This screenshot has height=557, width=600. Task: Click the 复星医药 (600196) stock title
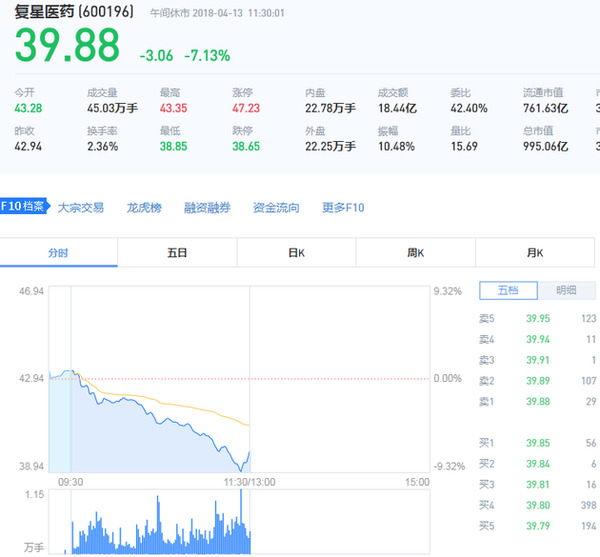pos(73,13)
